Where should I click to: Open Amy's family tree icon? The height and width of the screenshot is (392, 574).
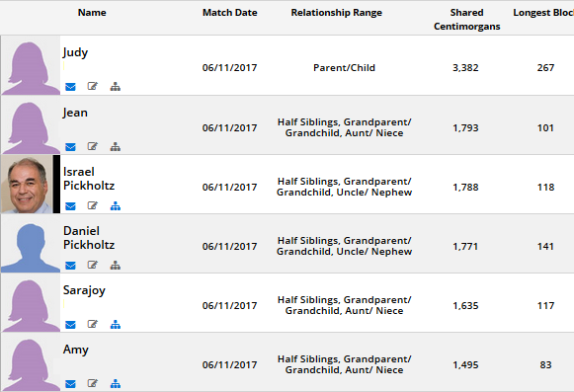tap(116, 383)
